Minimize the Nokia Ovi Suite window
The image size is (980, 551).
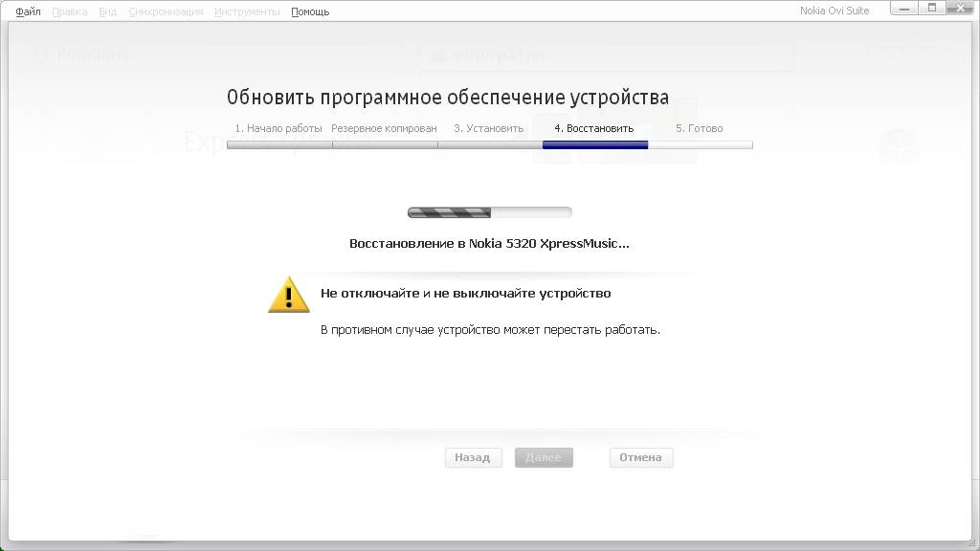coord(903,9)
